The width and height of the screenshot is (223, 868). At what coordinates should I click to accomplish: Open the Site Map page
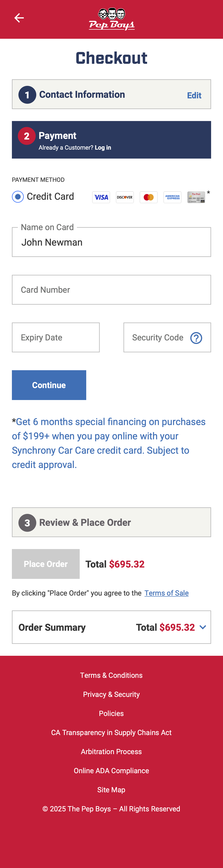pyautogui.click(x=111, y=790)
